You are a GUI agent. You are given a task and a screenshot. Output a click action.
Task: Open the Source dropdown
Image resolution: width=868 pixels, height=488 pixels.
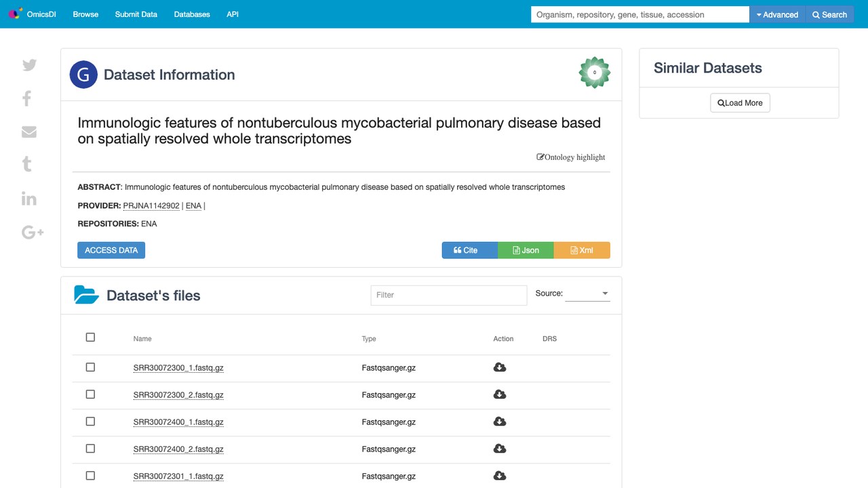[587, 293]
